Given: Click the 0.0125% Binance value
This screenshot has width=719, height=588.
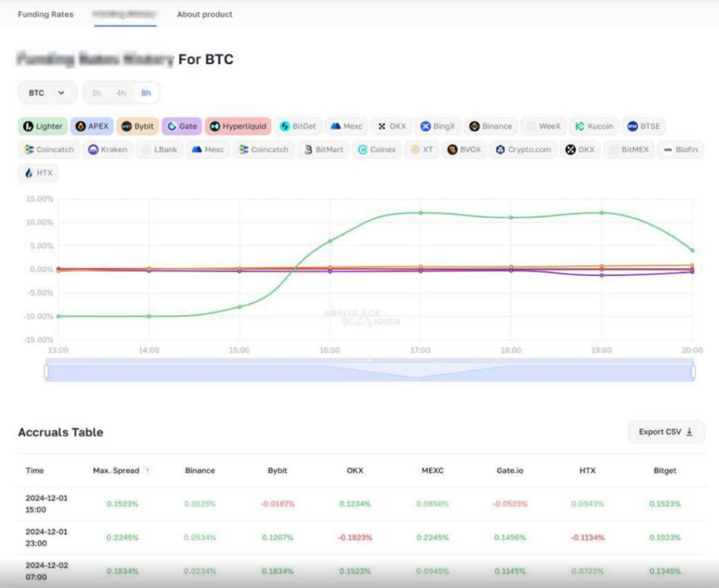Looking at the screenshot, I should [200, 504].
